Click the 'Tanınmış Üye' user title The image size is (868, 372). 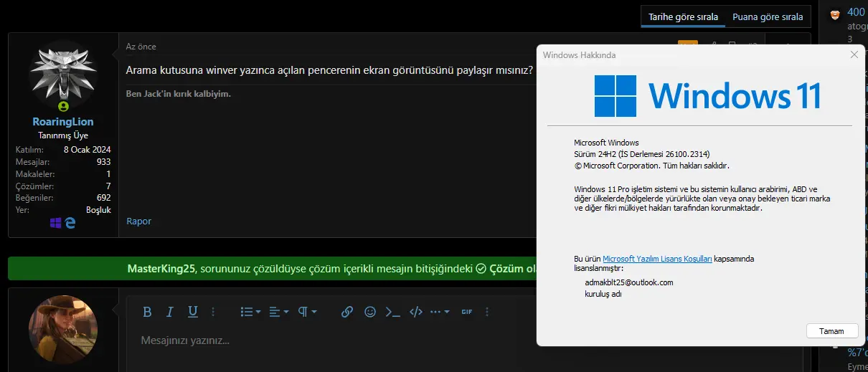tap(63, 135)
